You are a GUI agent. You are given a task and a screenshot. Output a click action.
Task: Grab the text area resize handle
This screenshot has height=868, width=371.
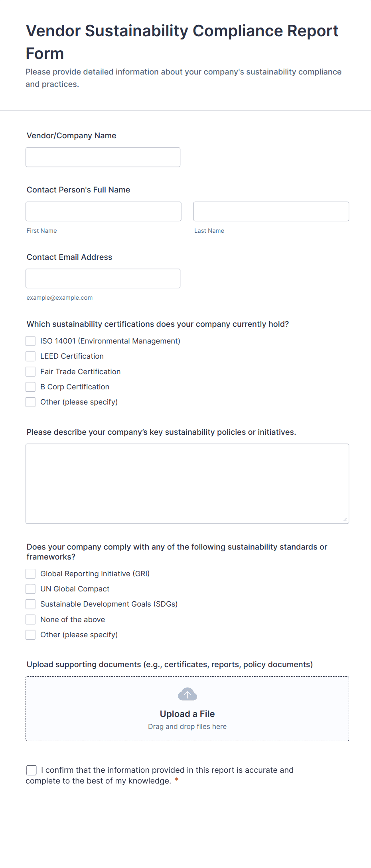(345, 519)
